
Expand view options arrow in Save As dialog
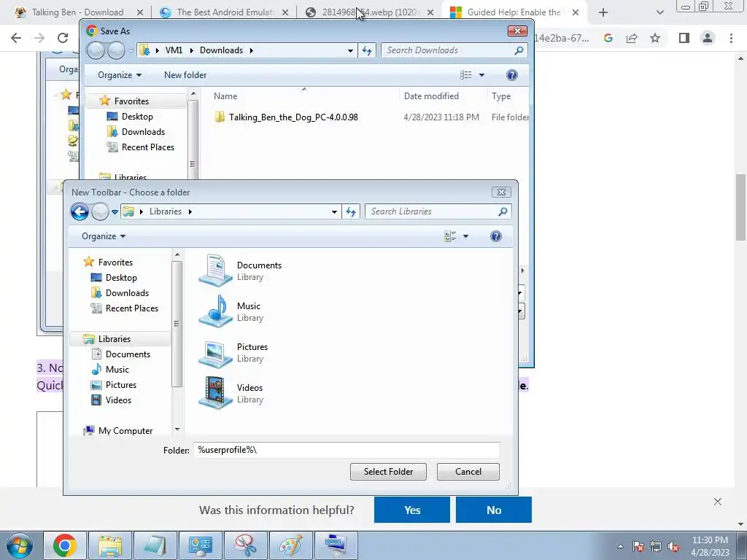coord(481,75)
